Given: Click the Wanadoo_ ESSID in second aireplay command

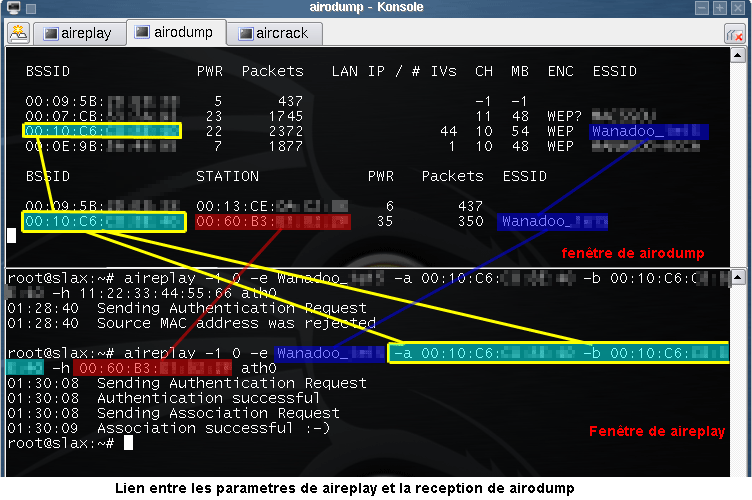Looking at the screenshot, I should 330,353.
